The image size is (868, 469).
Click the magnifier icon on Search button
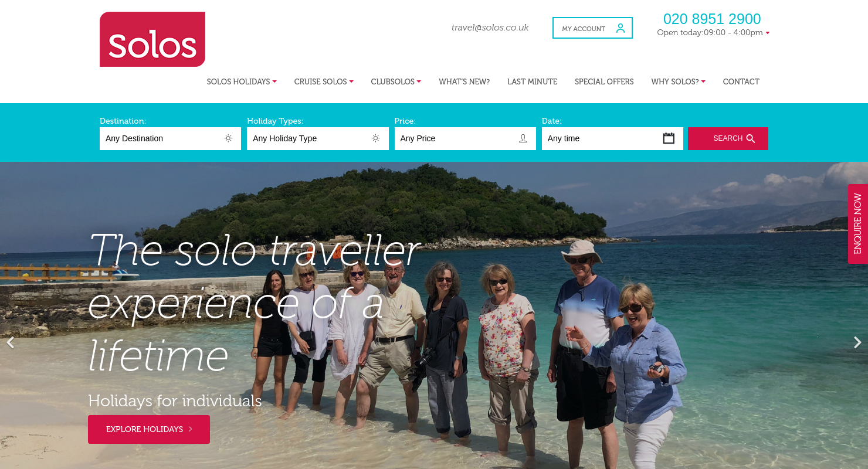pos(751,138)
